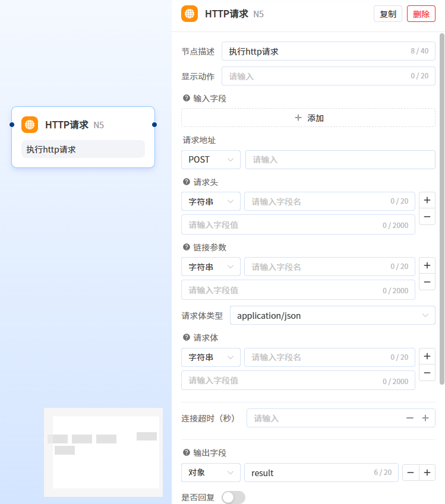Screen dimensions: 445x504
Task: Expand the application/json 请求体类型 dropdown
Action: (332, 316)
